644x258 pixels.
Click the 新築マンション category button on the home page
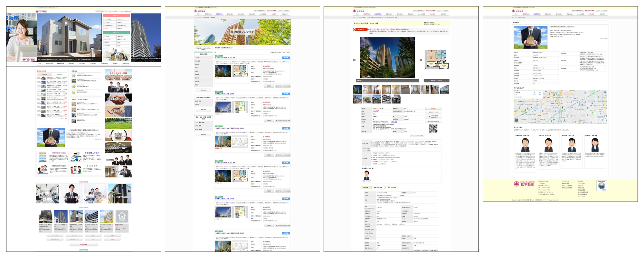click(x=123, y=40)
